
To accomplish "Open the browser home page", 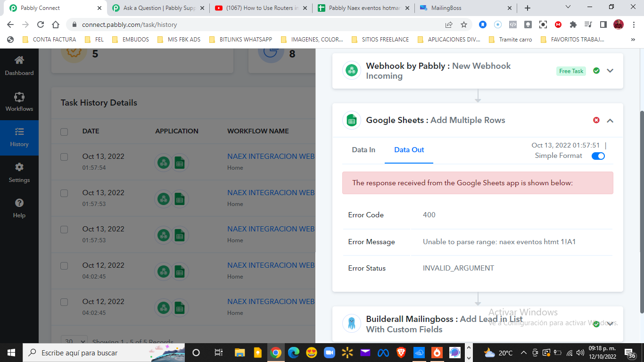I will click(56, 25).
